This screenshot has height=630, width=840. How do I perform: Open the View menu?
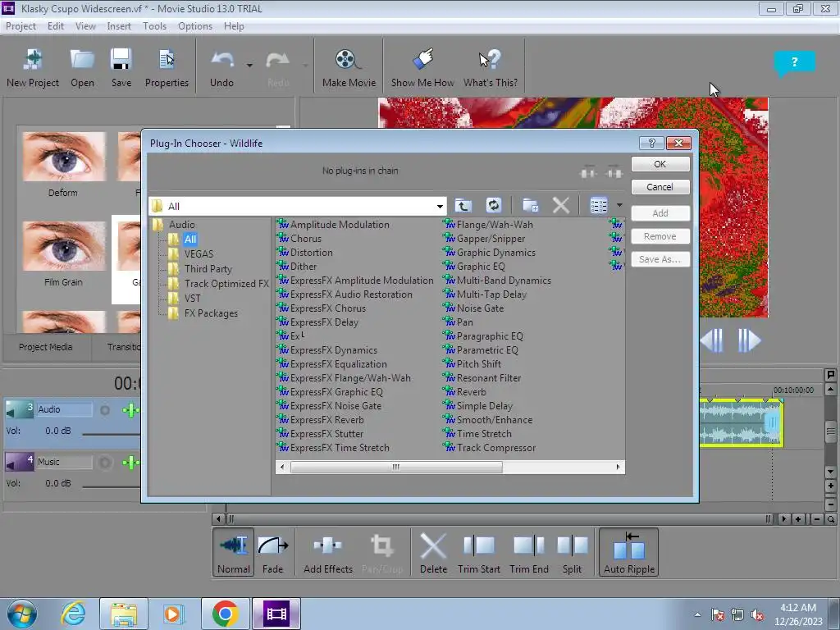click(x=85, y=26)
